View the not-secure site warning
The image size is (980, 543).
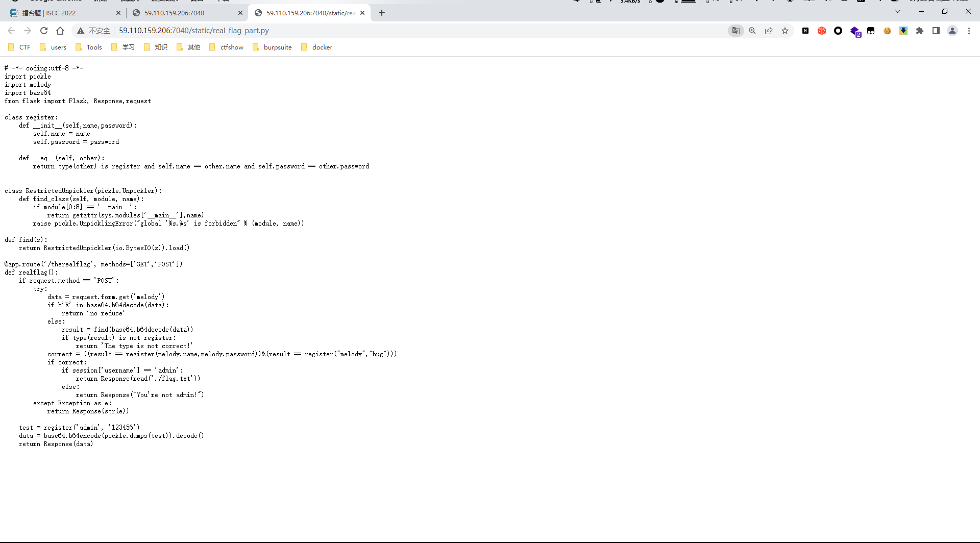[93, 31]
